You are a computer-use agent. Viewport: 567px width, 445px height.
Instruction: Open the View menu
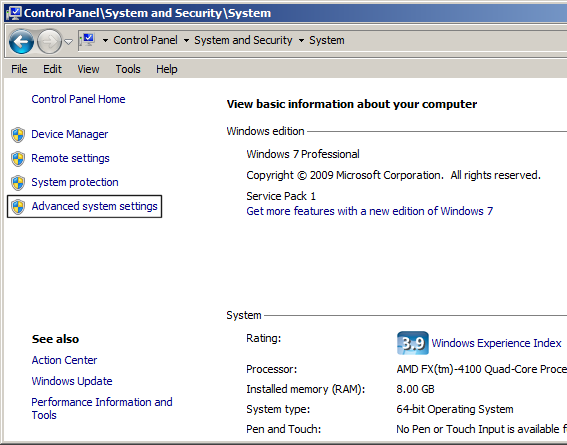click(x=88, y=69)
